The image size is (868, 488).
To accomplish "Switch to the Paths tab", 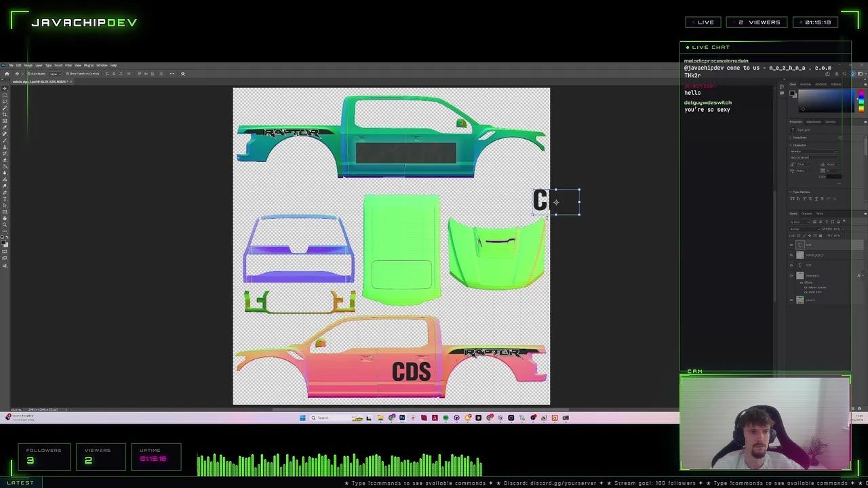I will pos(819,213).
